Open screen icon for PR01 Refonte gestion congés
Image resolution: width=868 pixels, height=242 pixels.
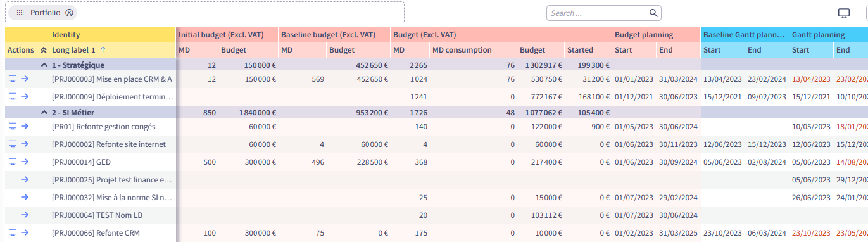pos(12,126)
